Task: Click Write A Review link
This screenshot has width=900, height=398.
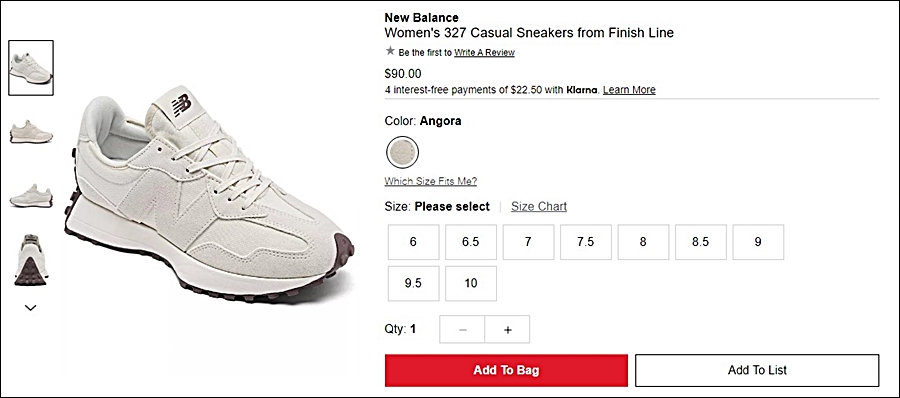Action: click(x=484, y=52)
